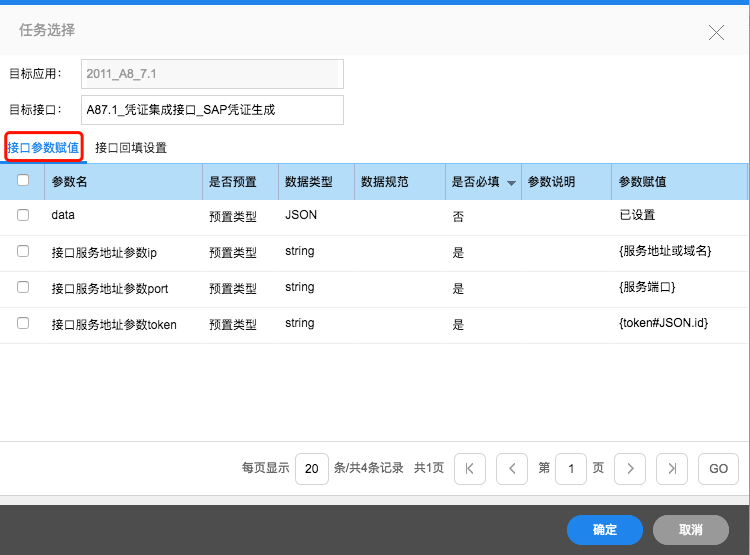Change the per-page count field showing 20
Screen dimensions: 750x555
tap(311, 468)
